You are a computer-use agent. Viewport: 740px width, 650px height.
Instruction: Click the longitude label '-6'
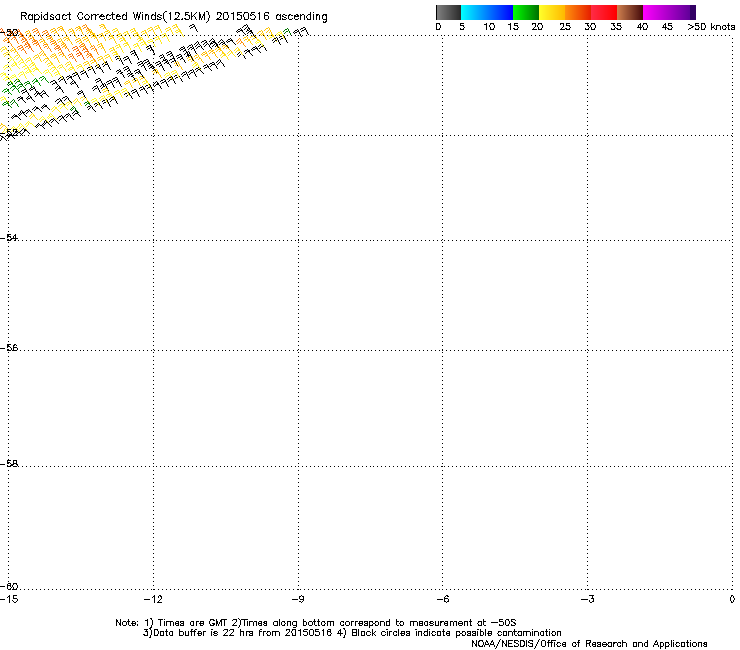442,599
